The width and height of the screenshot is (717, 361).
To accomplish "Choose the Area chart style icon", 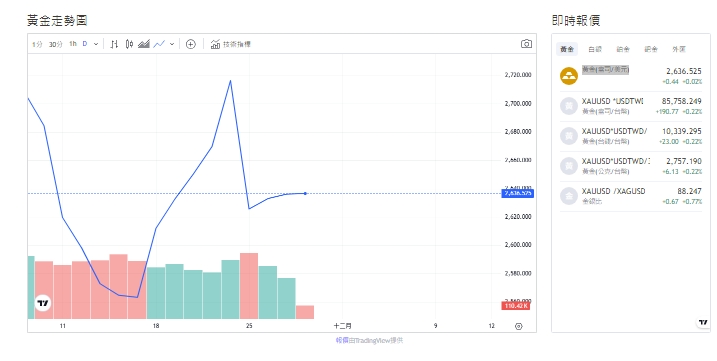I will click(144, 44).
